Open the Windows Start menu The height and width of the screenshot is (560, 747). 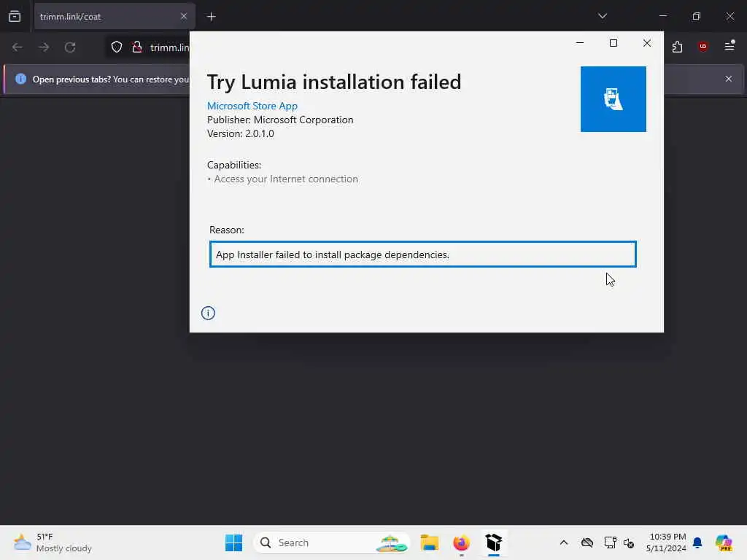[x=233, y=542]
